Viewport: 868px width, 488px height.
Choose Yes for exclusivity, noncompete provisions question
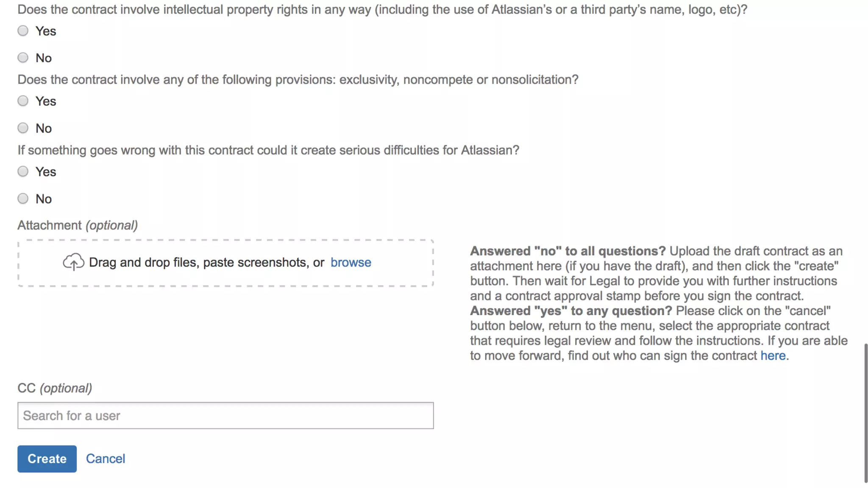click(x=23, y=101)
